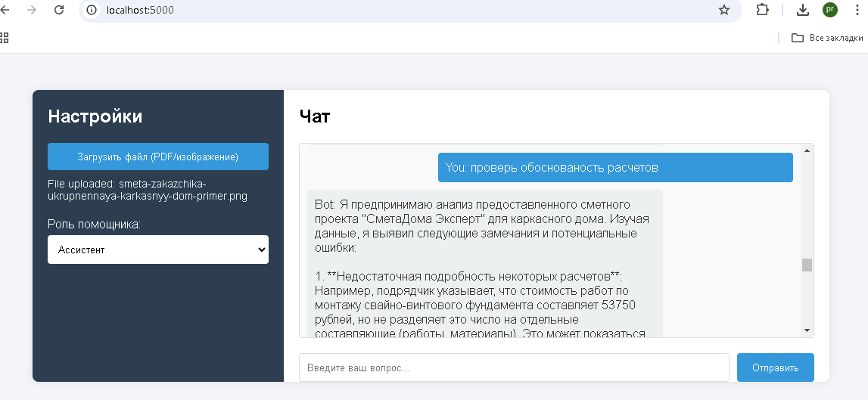Bookmark this page with the star icon
This screenshot has width=868, height=400.
[x=723, y=10]
